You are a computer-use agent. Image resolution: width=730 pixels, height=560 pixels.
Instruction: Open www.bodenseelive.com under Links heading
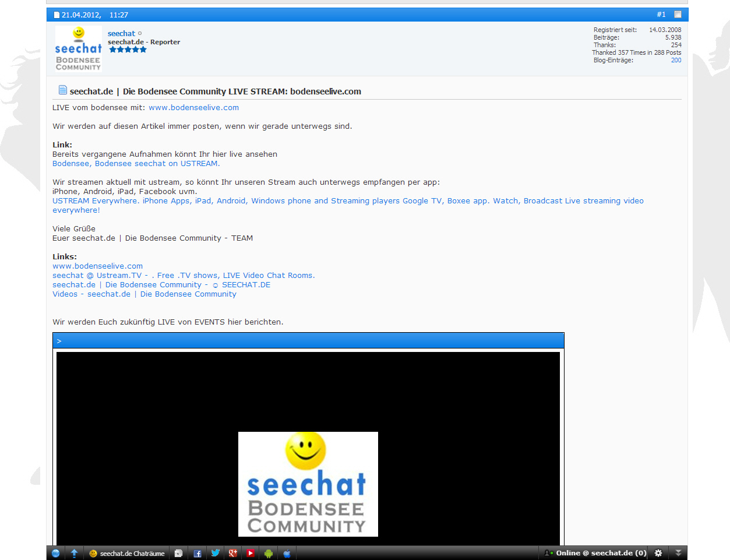click(97, 266)
